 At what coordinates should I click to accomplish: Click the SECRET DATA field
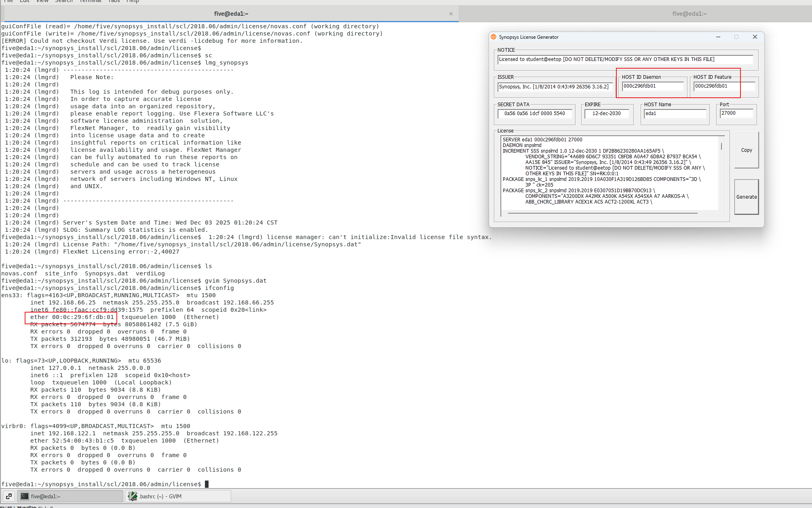535,113
